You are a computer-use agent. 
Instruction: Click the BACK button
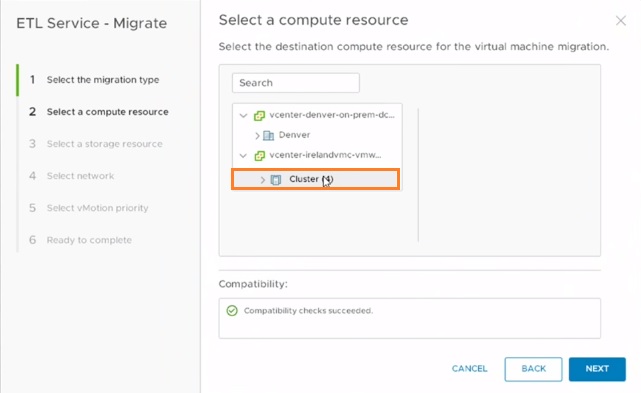533,369
